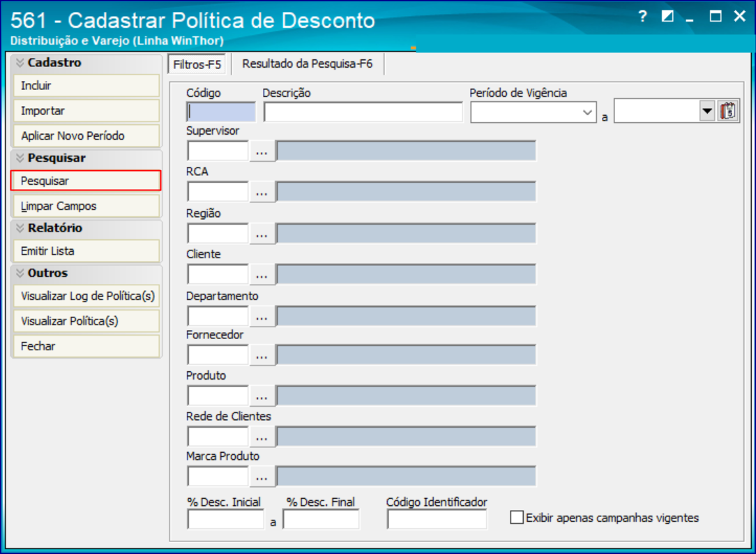Collapse the Cadastro section
This screenshot has height=554, width=756.
click(x=20, y=63)
